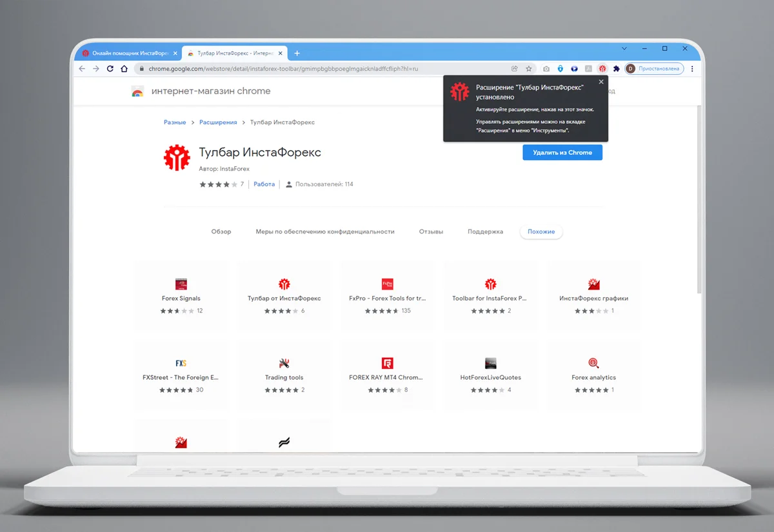The image size is (774, 532).
Task: Open the Extensions puzzle piece menu
Action: (x=616, y=68)
